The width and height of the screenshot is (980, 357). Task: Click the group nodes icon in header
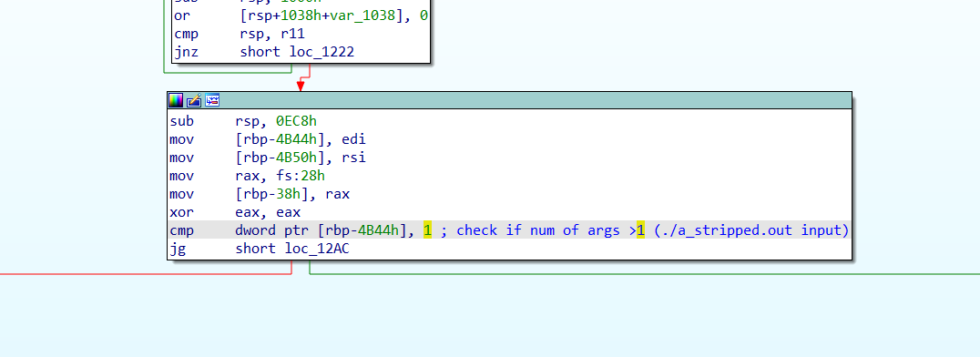pos(212,100)
